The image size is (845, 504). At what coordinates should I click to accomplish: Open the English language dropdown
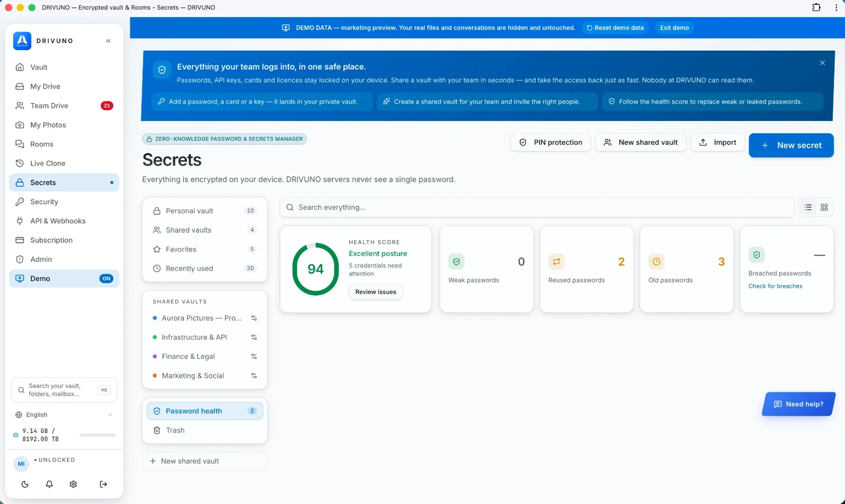click(64, 415)
